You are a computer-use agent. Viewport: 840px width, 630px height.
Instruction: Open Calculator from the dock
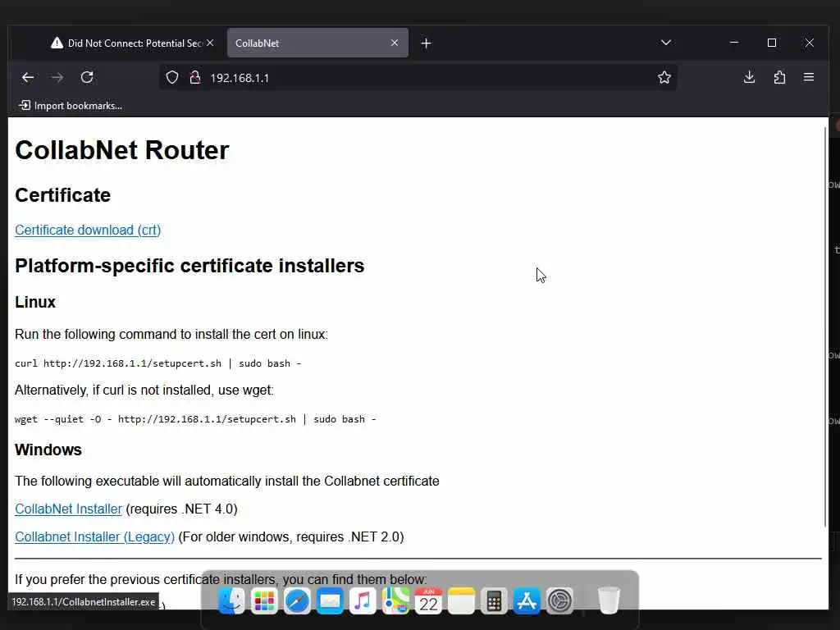click(x=494, y=600)
